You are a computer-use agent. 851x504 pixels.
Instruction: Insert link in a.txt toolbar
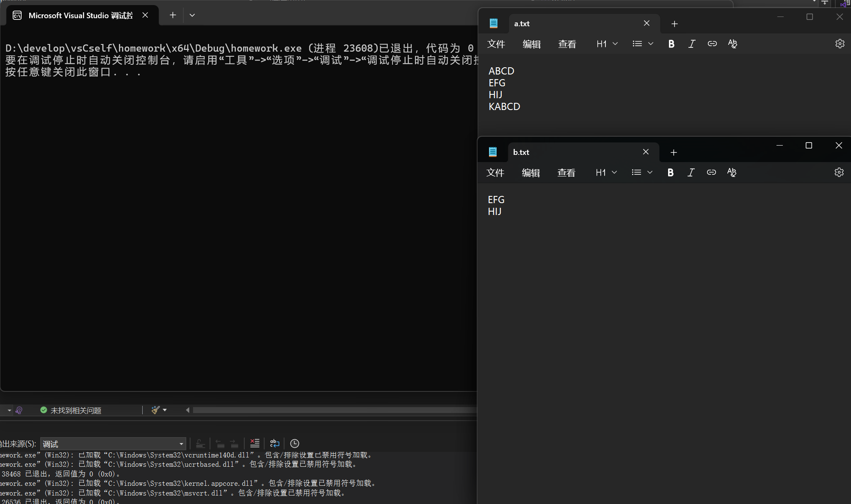click(x=712, y=44)
